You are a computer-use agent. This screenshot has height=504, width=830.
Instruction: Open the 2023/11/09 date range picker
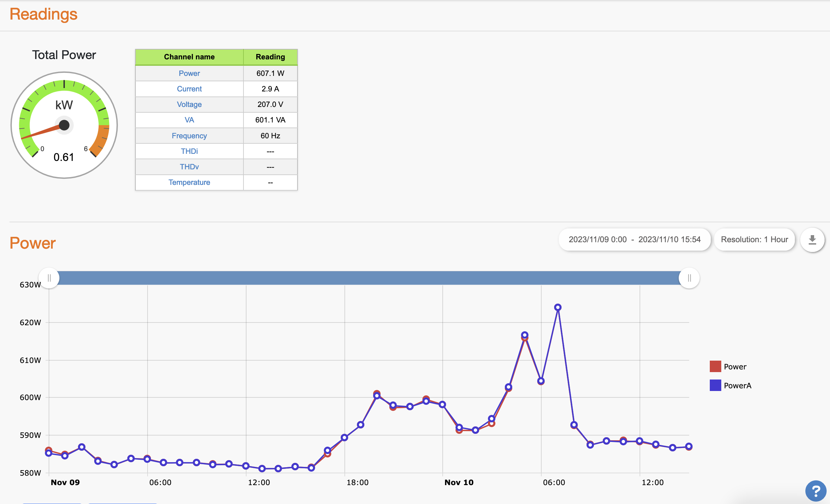[635, 240]
